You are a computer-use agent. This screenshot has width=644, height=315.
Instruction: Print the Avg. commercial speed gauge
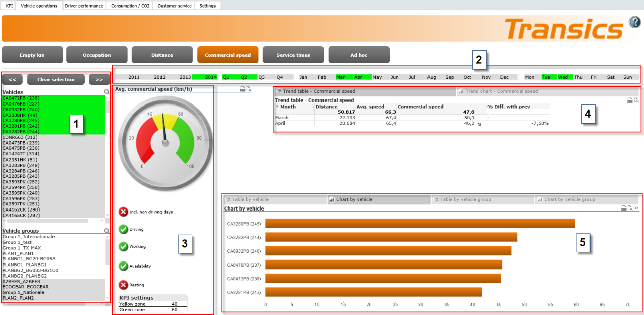tap(243, 89)
